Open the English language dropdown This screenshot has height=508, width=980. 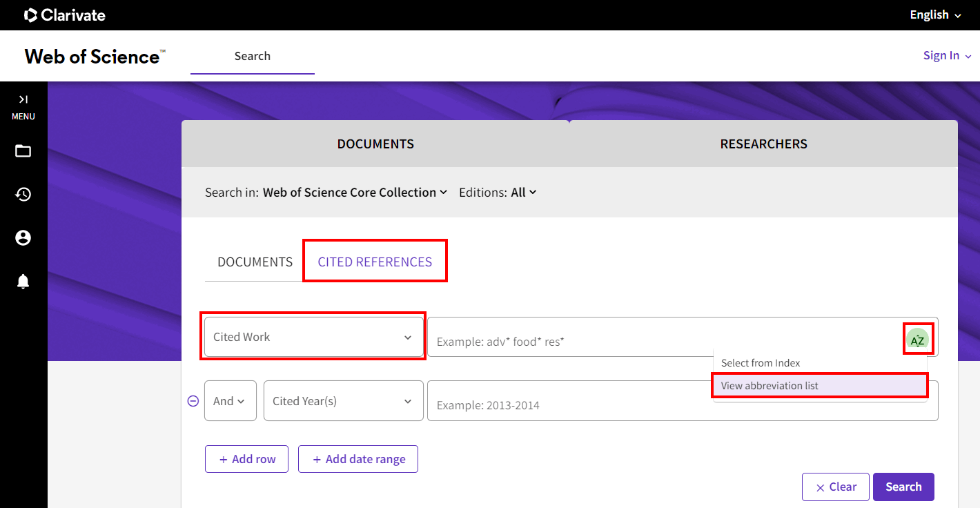935,14
